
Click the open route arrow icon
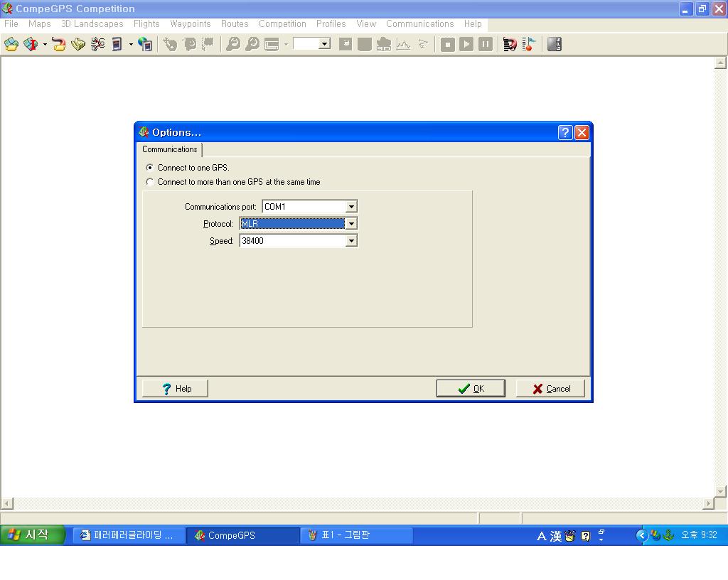(x=58, y=44)
